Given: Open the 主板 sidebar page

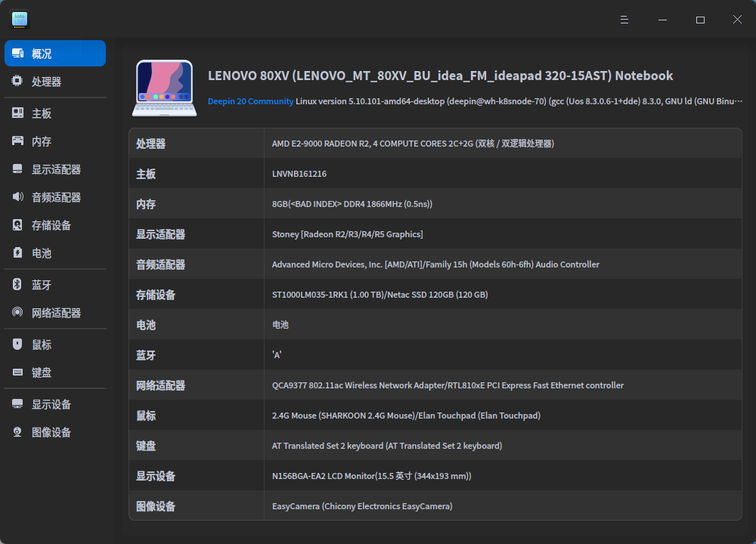Looking at the screenshot, I should 55,113.
